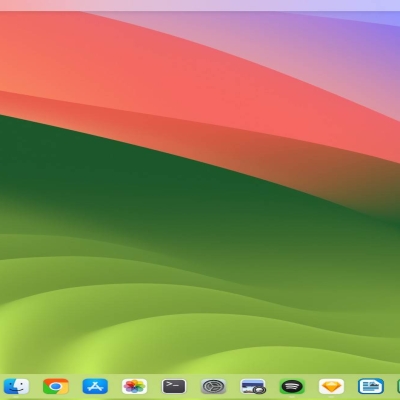Launch Terminal from the Dock

pyautogui.click(x=174, y=387)
